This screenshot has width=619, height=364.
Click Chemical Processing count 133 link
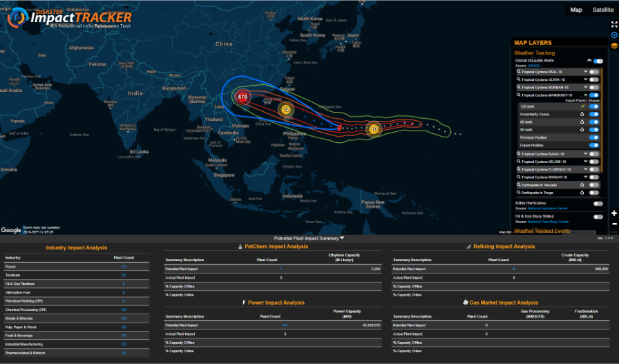point(124,310)
